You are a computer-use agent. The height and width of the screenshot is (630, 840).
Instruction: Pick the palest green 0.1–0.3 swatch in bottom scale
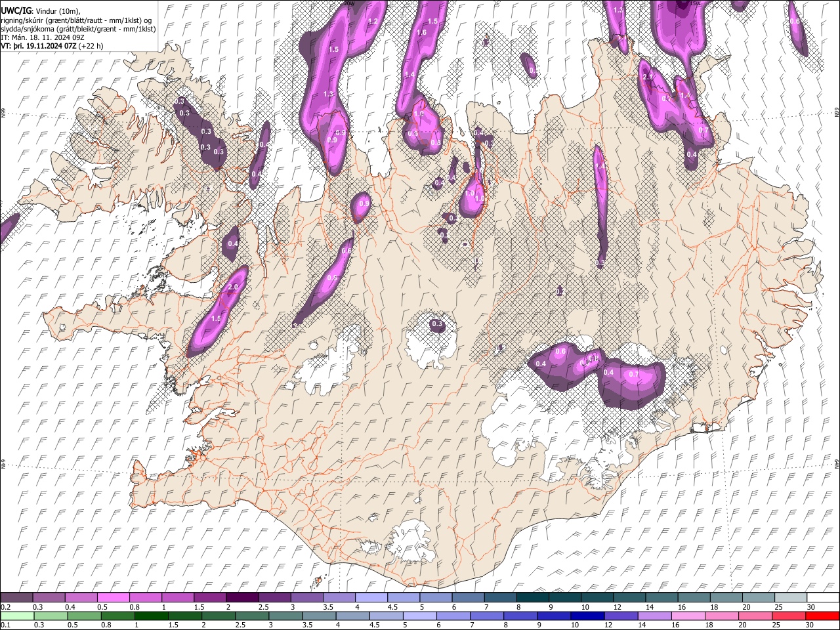16,616
